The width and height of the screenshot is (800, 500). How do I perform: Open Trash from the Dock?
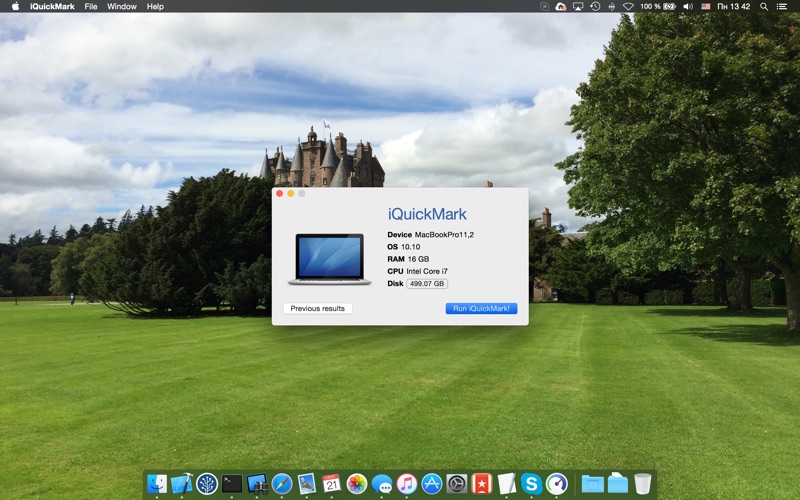tap(642, 483)
